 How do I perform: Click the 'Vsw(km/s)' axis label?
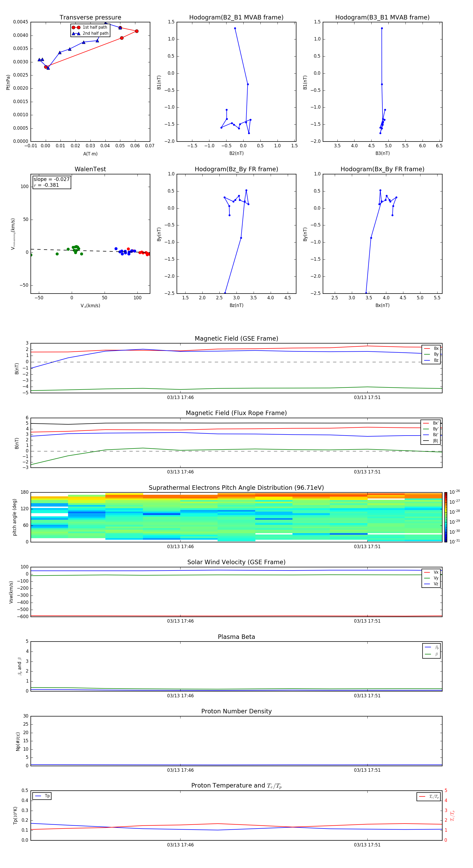pyautogui.click(x=11, y=592)
